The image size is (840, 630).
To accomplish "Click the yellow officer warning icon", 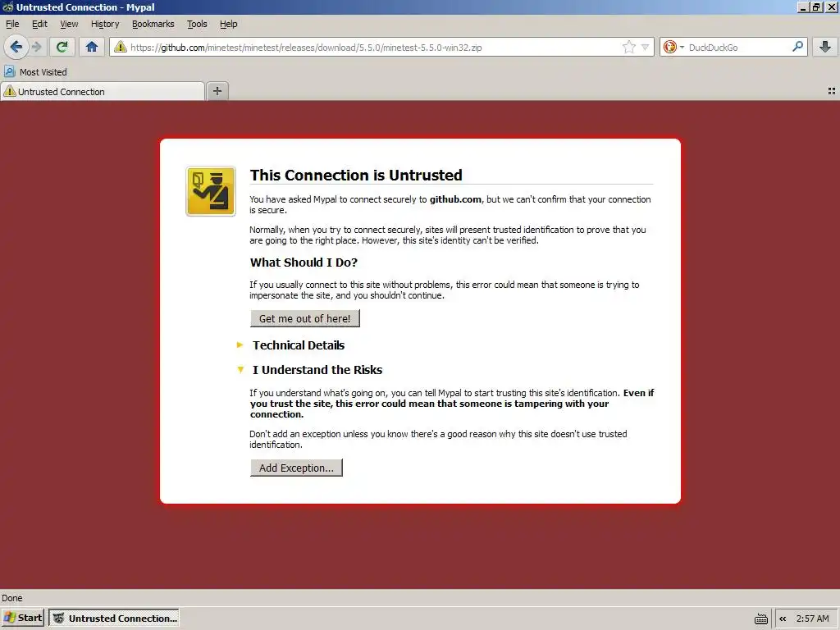I will (x=211, y=191).
